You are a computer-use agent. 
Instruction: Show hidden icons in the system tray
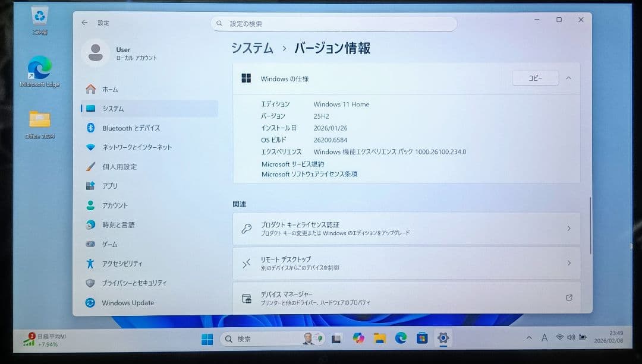pyautogui.click(x=528, y=337)
